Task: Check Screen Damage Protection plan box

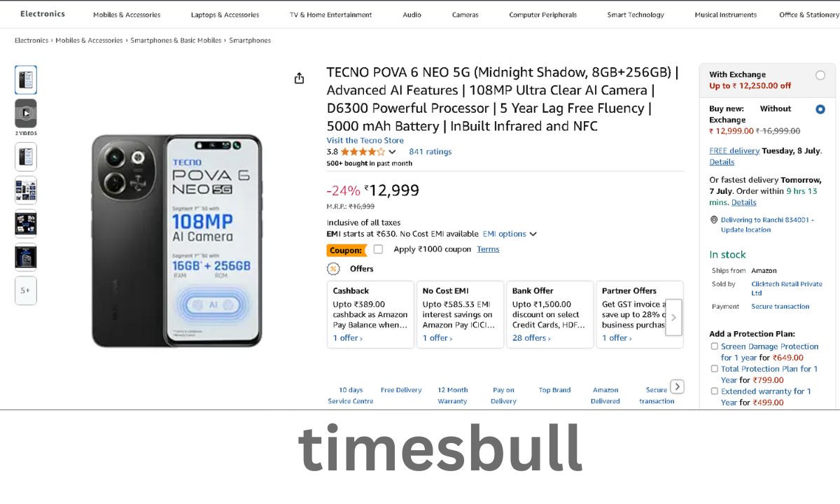Action: (714, 346)
